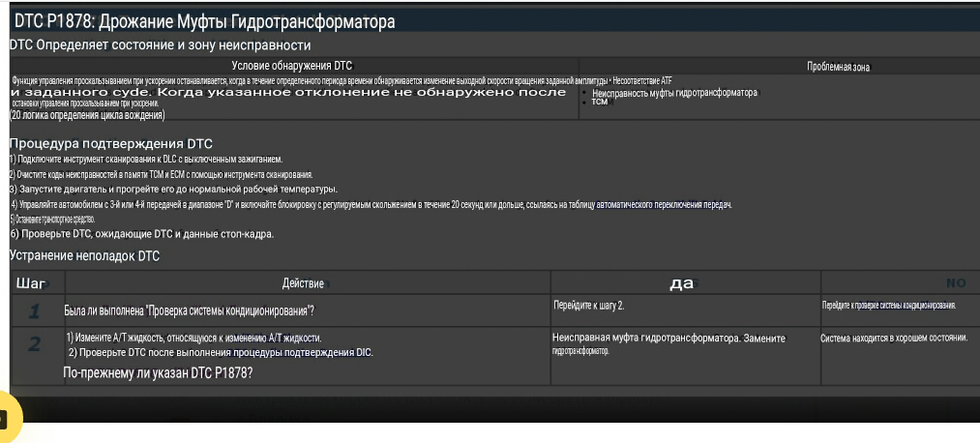The image size is (980, 443).
Task: Click 'Запустите двигатель и прогрейте' step 3 line
Action: click(x=174, y=189)
